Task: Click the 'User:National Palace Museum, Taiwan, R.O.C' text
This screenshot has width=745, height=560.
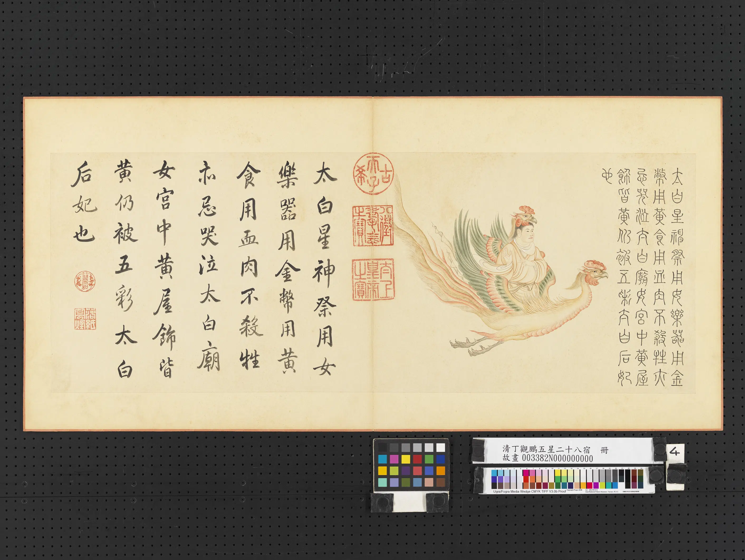Action: 602,492
